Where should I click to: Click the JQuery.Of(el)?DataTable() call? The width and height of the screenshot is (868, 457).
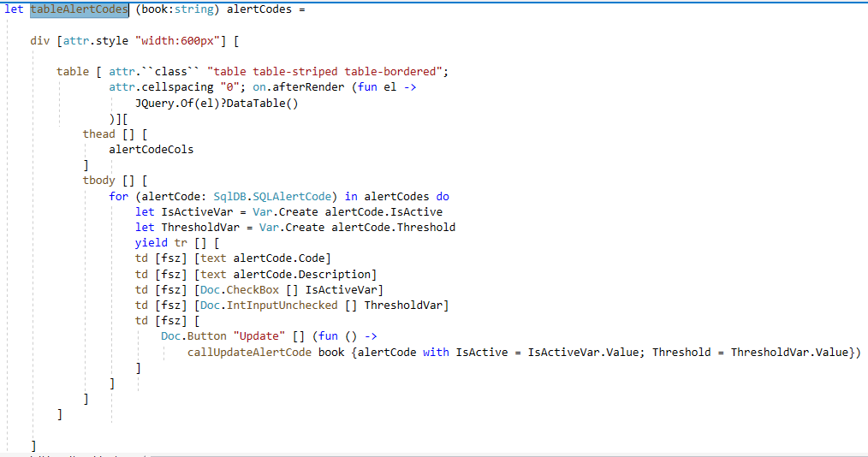coord(217,104)
